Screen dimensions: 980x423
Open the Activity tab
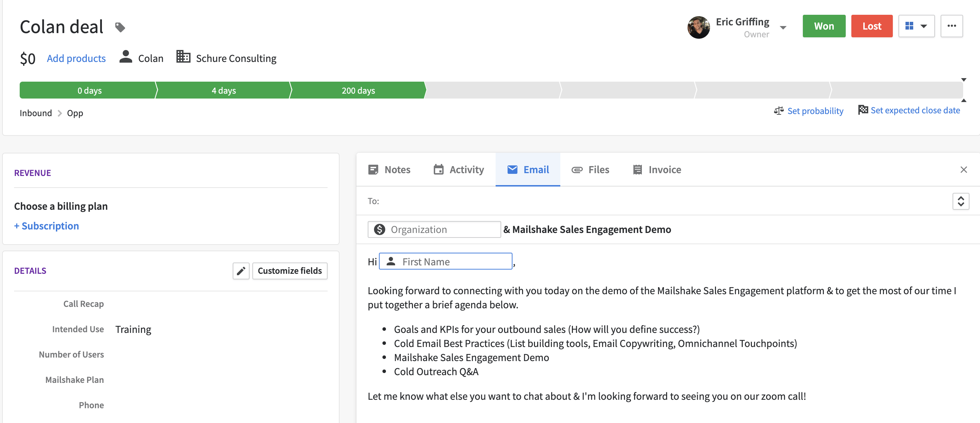pos(458,169)
